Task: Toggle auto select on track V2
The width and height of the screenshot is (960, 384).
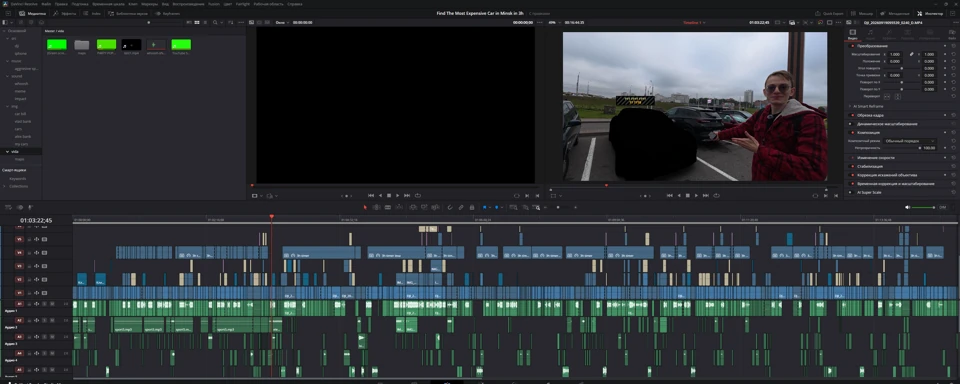Action: point(36,279)
